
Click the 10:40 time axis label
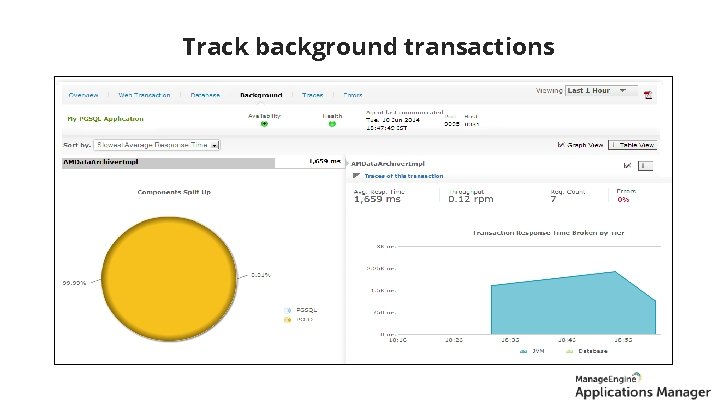click(x=567, y=340)
